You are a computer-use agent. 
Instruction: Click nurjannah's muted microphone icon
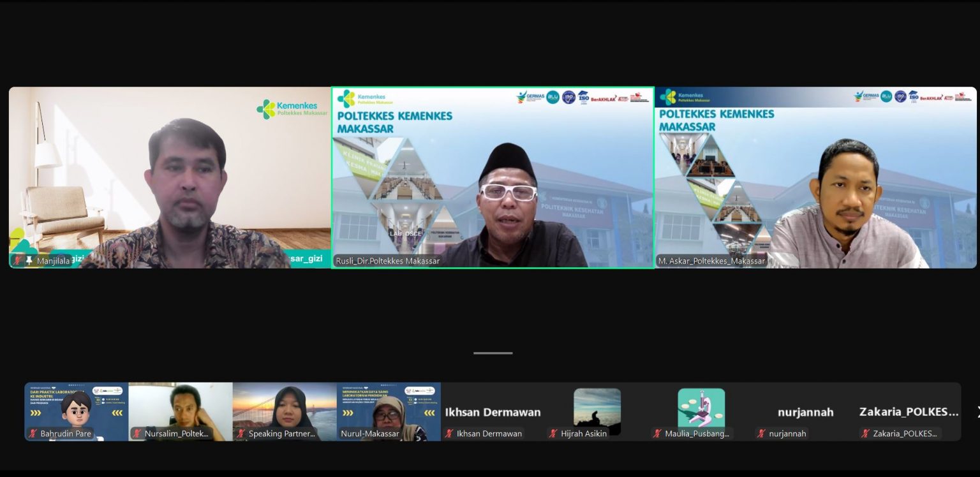(x=762, y=434)
